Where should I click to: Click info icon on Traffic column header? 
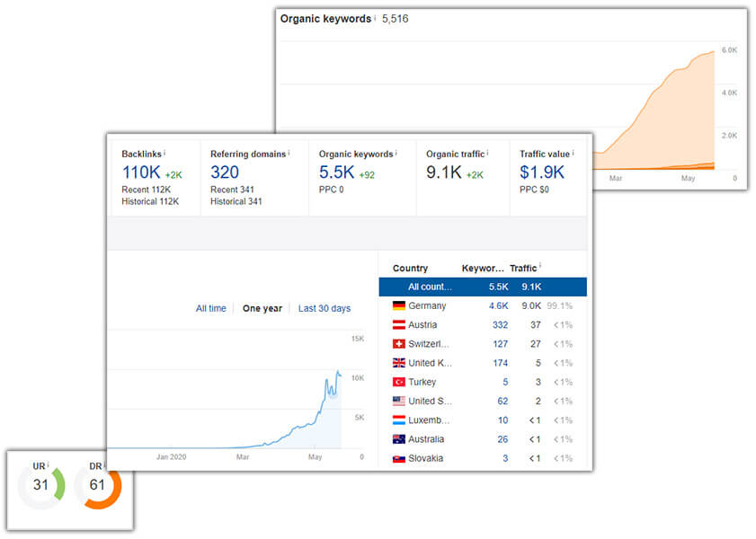click(540, 267)
